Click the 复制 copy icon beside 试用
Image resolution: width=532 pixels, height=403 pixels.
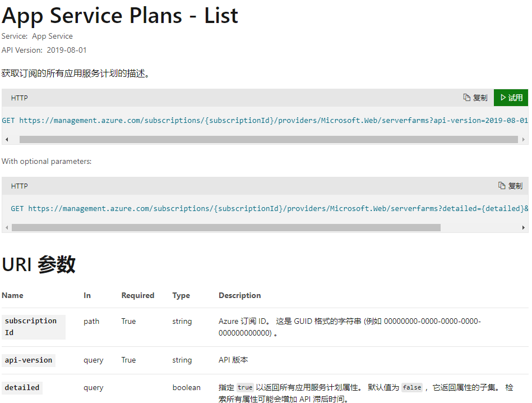(475, 98)
